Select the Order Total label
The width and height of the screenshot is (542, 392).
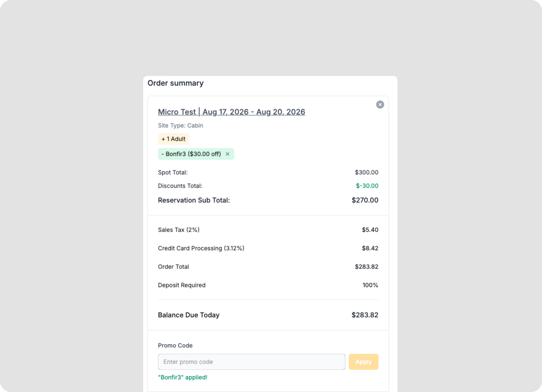click(173, 267)
